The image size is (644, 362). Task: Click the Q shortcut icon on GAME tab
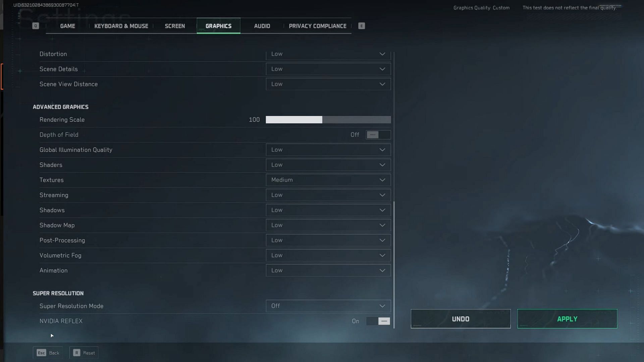[x=35, y=25]
